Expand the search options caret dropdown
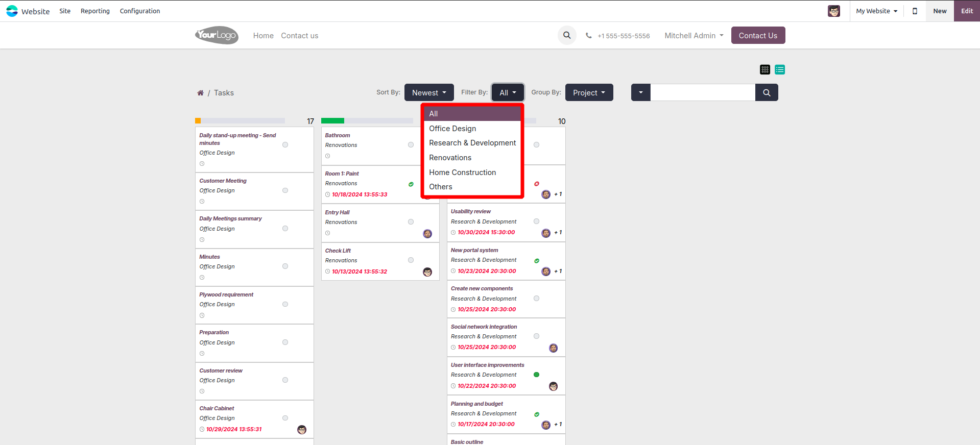Screen dimensions: 980x445 [641, 92]
